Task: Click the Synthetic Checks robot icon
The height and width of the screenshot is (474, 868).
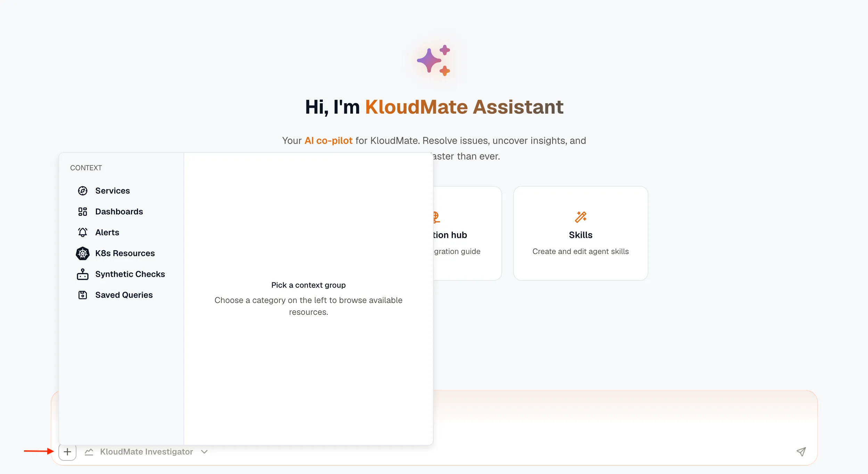Action: pos(83,274)
